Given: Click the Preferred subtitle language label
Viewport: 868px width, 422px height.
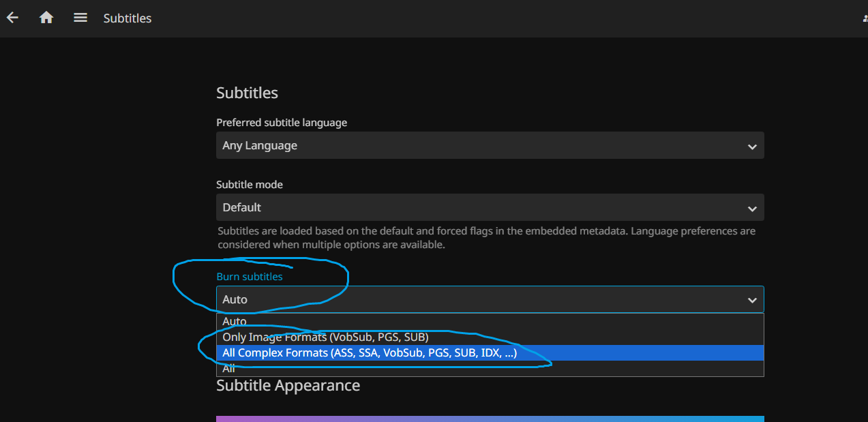Looking at the screenshot, I should [282, 123].
